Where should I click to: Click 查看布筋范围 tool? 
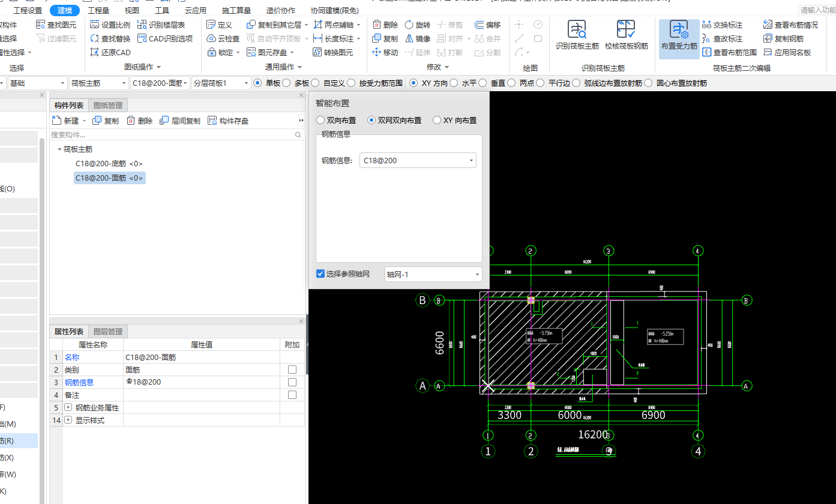coord(729,52)
